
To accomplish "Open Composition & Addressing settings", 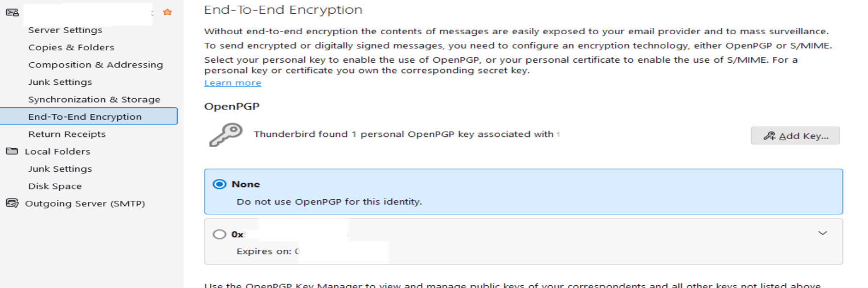I will pyautogui.click(x=96, y=65).
